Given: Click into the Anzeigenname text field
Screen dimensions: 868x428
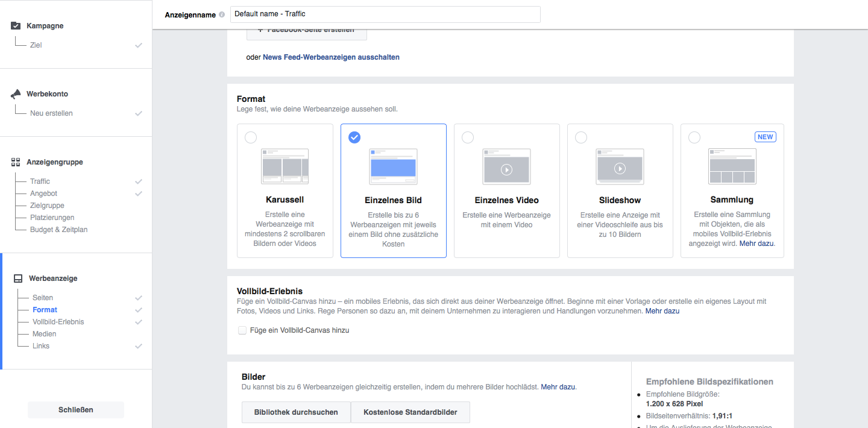Looking at the screenshot, I should tap(385, 14).
